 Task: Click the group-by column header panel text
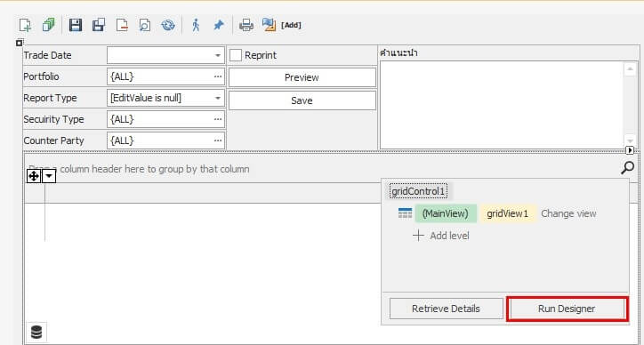(139, 169)
